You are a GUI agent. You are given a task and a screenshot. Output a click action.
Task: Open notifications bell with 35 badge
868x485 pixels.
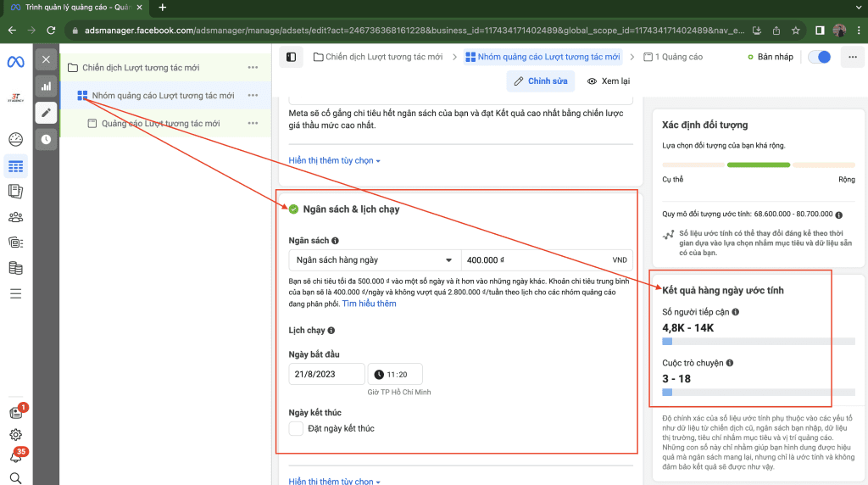(x=17, y=456)
